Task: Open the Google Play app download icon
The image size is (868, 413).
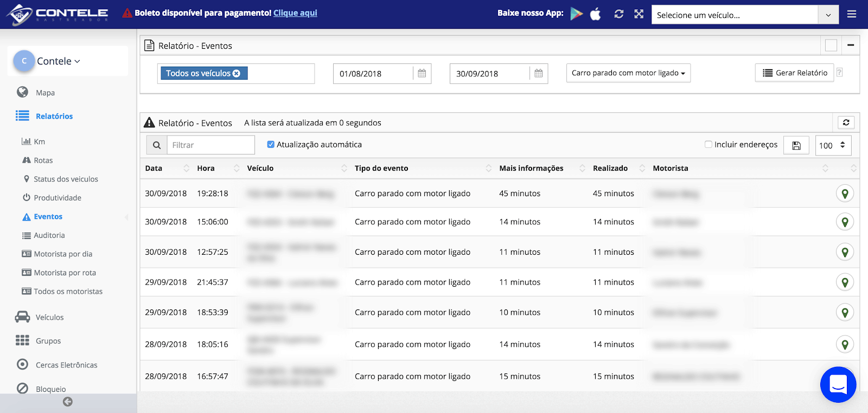Action: point(577,14)
